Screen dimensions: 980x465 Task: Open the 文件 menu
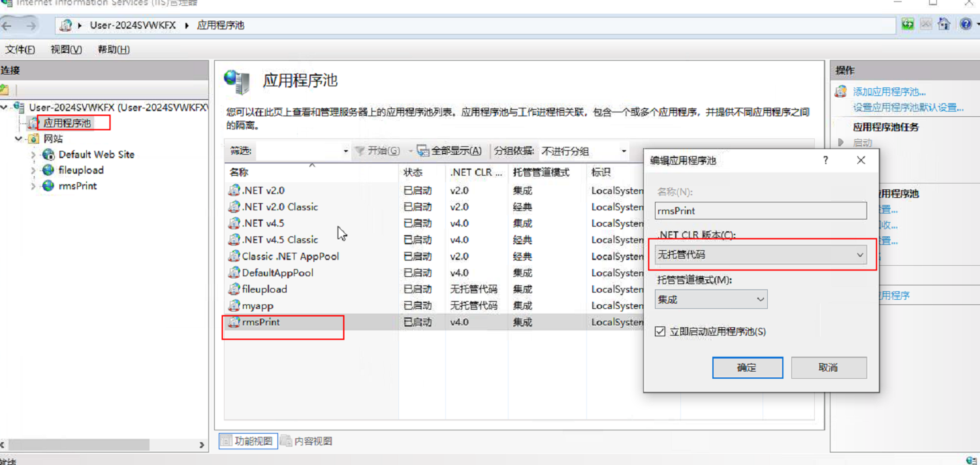20,50
